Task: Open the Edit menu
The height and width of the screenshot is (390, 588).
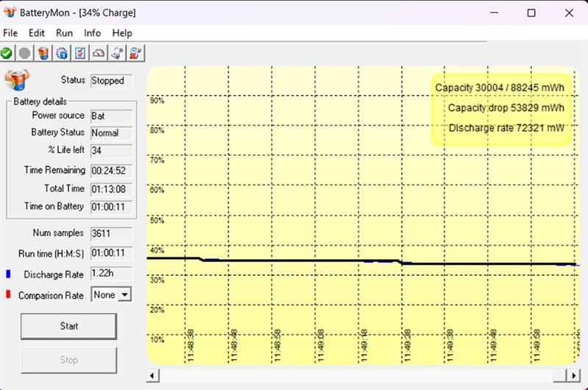Action: [37, 33]
